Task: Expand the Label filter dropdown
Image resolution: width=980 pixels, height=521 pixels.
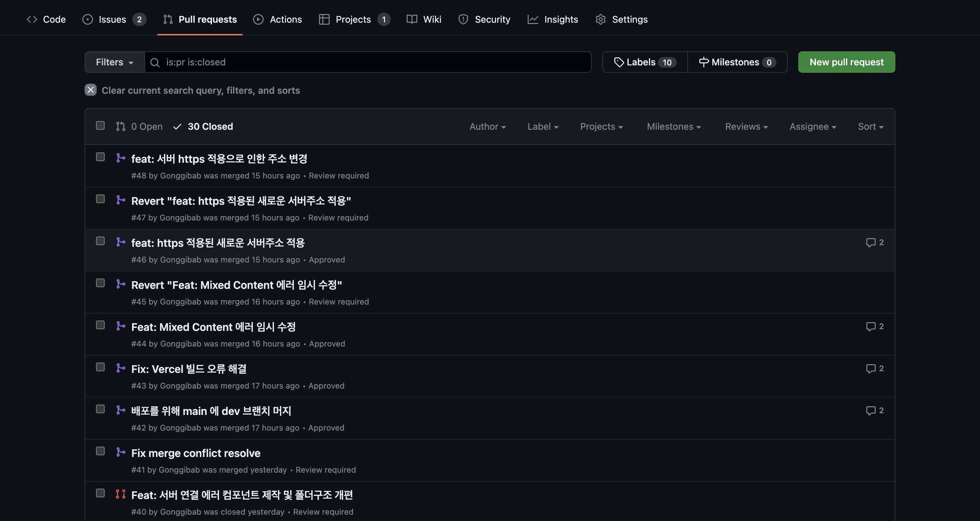Action: coord(543,126)
